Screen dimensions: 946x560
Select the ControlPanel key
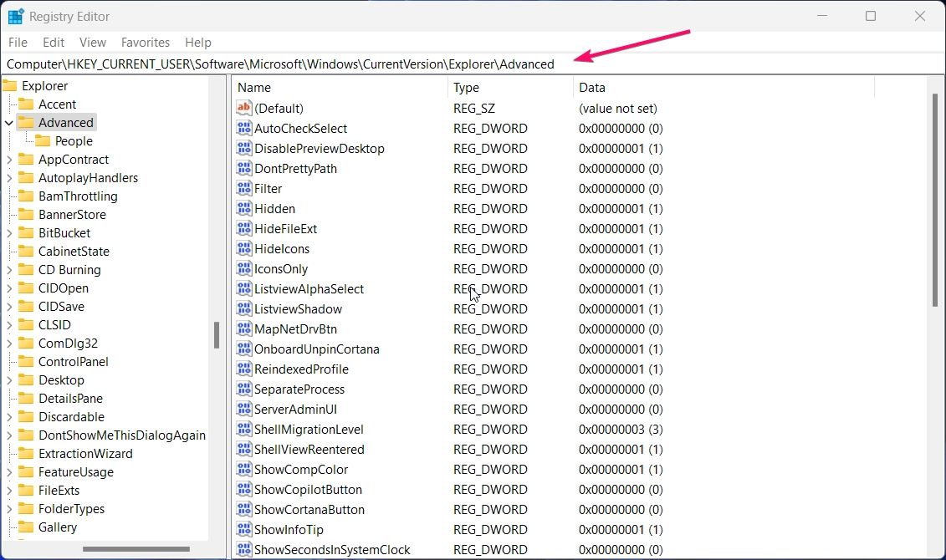click(x=73, y=362)
